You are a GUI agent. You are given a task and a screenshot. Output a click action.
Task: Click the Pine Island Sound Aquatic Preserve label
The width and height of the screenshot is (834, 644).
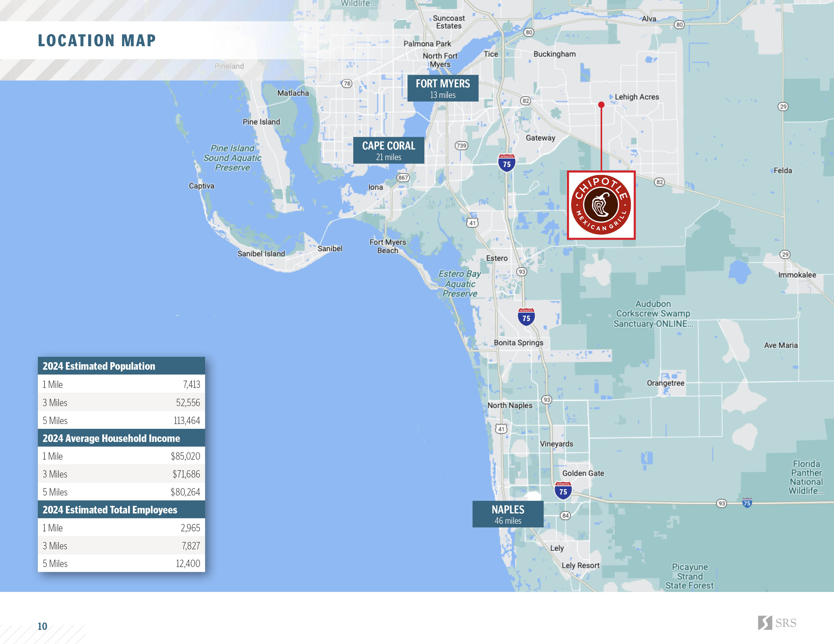click(x=232, y=158)
